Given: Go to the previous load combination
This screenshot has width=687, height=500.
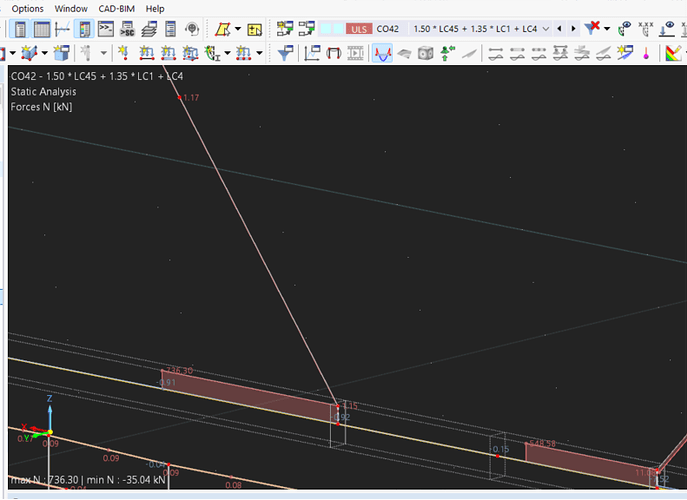Looking at the screenshot, I should (559, 29).
